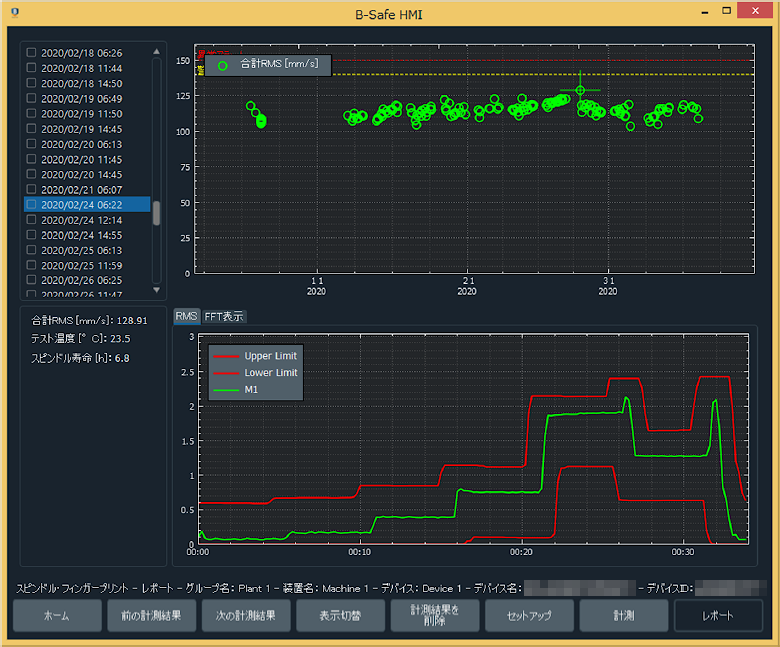Click the 合計RMS legend circle marker
Image resolution: width=780 pixels, height=647 pixels.
click(222, 66)
